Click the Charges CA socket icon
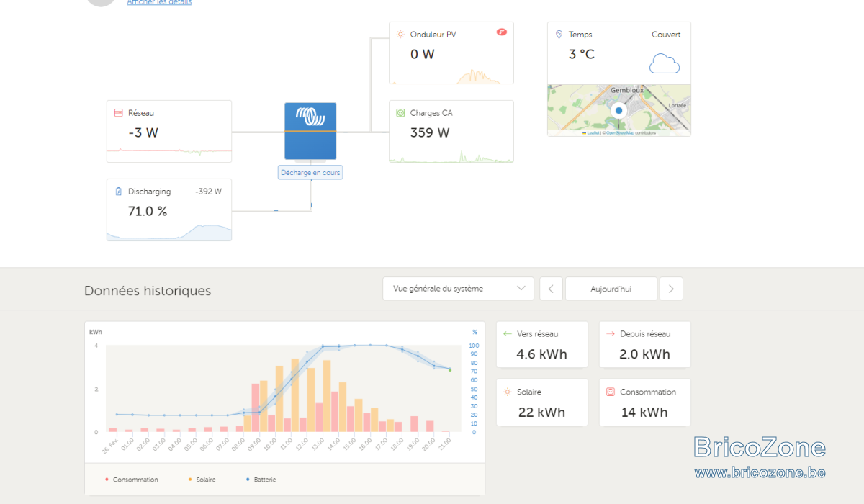This screenshot has height=504, width=864. pos(401,113)
